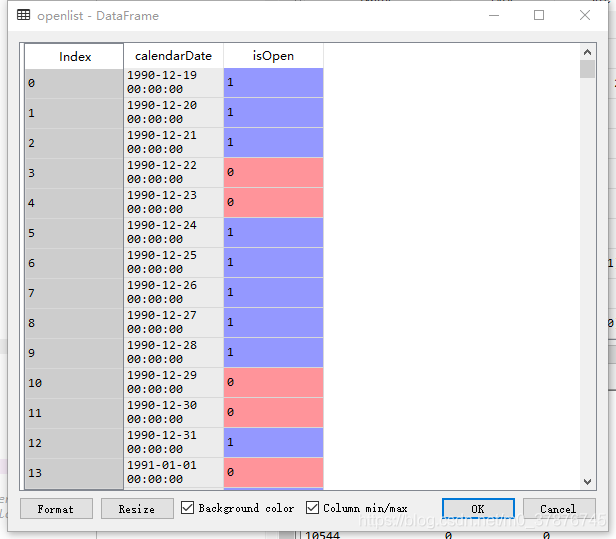Select the Index column header
Screen dimensions: 616x539
[74, 56]
